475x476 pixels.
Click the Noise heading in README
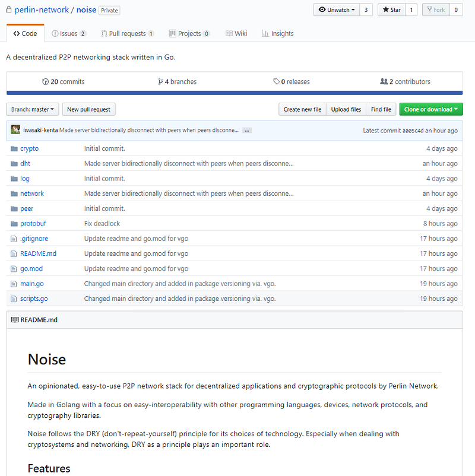pyautogui.click(x=47, y=360)
